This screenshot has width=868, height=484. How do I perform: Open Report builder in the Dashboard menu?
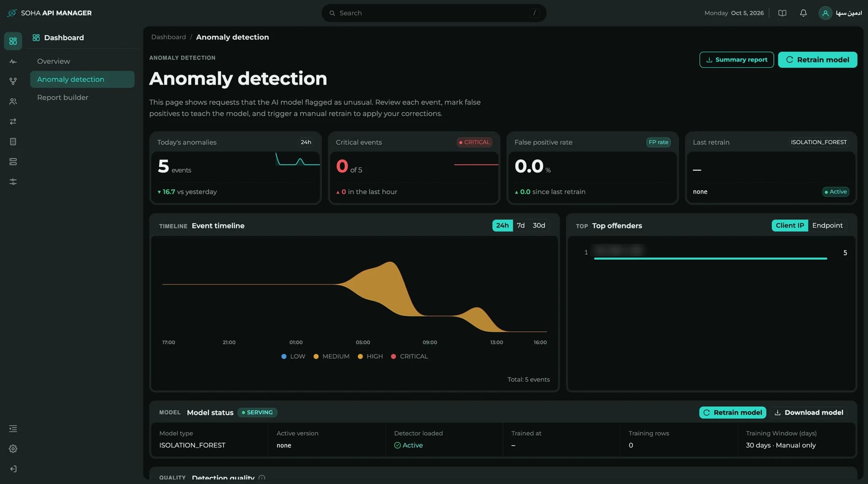pos(82,97)
